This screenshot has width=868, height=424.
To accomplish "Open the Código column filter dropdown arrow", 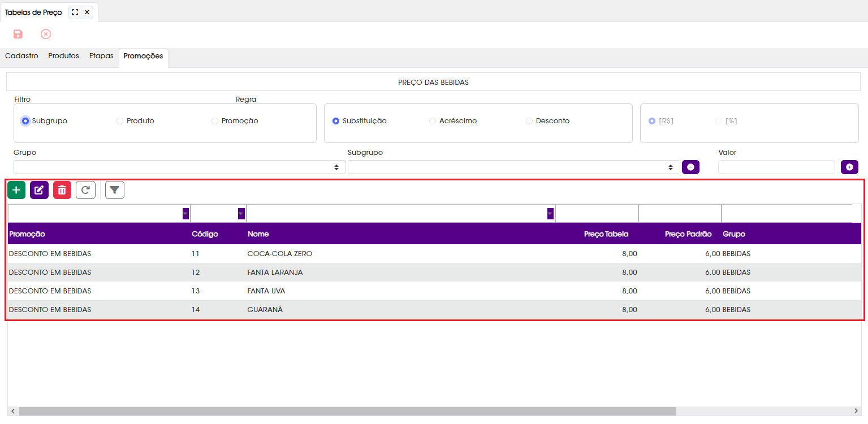I will pyautogui.click(x=241, y=213).
